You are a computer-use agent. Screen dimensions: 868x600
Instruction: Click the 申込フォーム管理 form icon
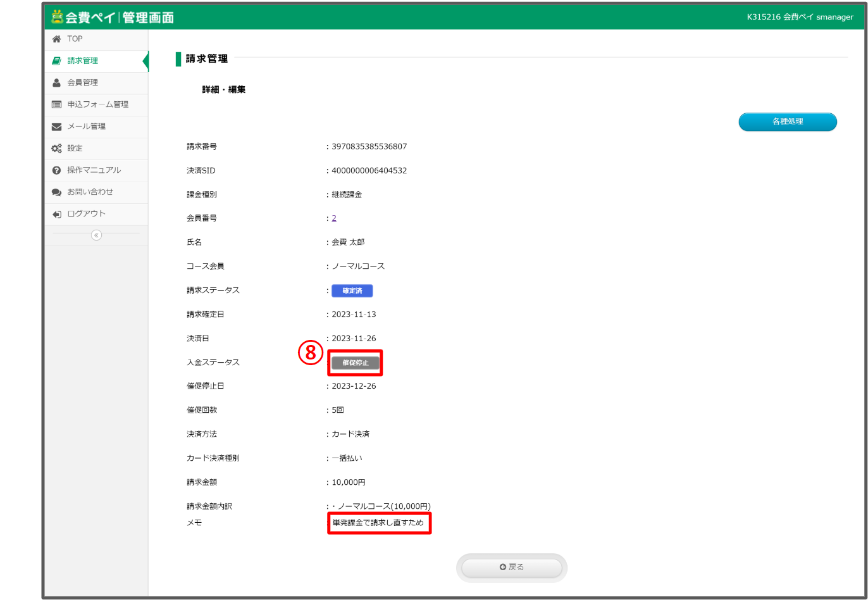pos(57,104)
